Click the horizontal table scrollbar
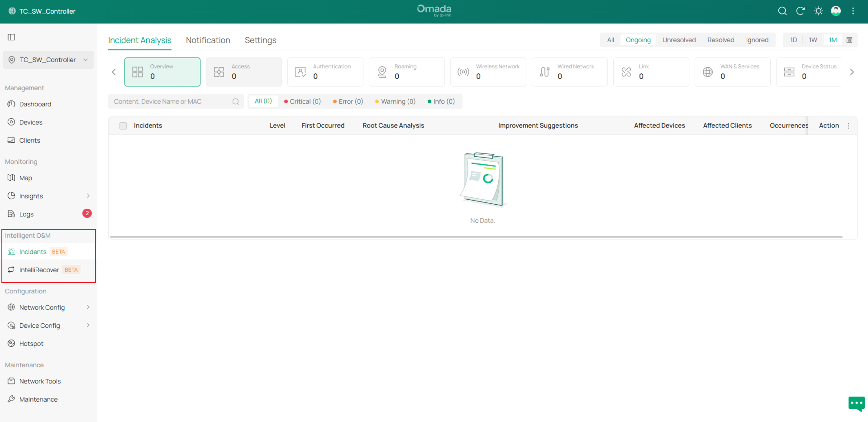Viewport: 868px width, 422px height. (x=476, y=237)
